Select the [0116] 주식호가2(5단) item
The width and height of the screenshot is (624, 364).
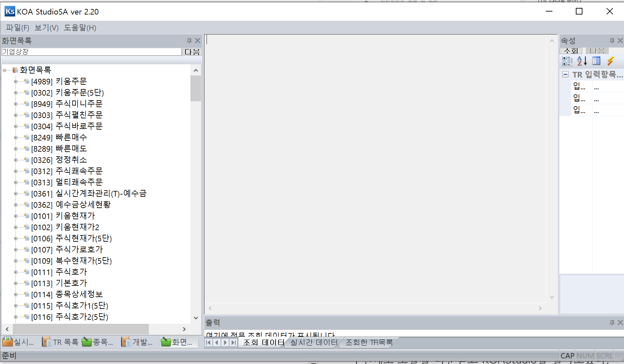70,317
